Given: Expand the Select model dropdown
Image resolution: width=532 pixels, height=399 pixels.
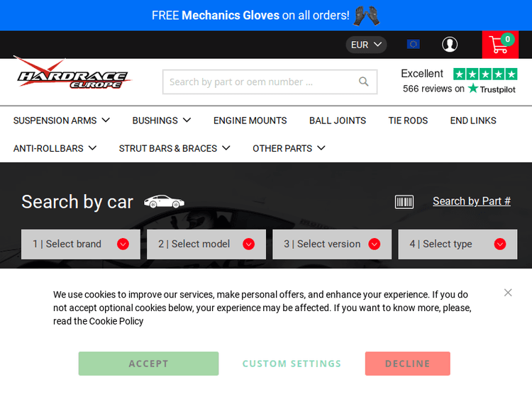Looking at the screenshot, I should pos(206,244).
